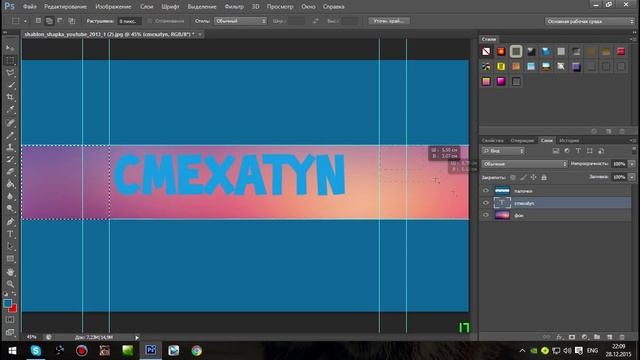Image resolution: width=640 pixels, height=360 pixels.
Task: Change screen mode icon in toolbox
Action: click(x=10, y=332)
